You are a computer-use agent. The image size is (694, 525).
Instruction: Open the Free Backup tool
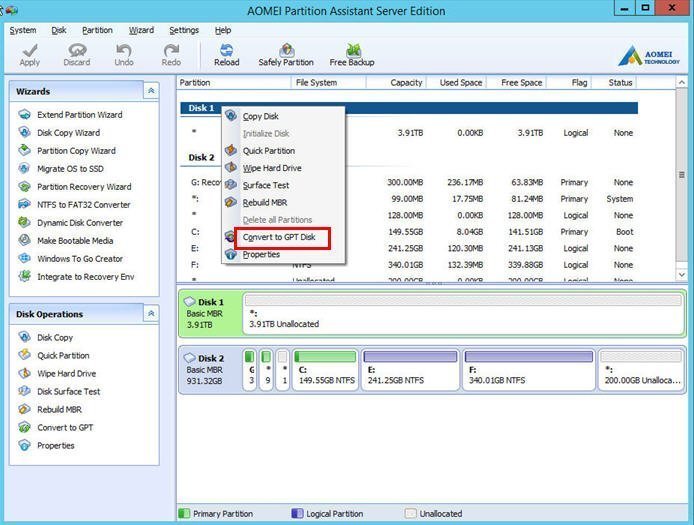click(352, 55)
